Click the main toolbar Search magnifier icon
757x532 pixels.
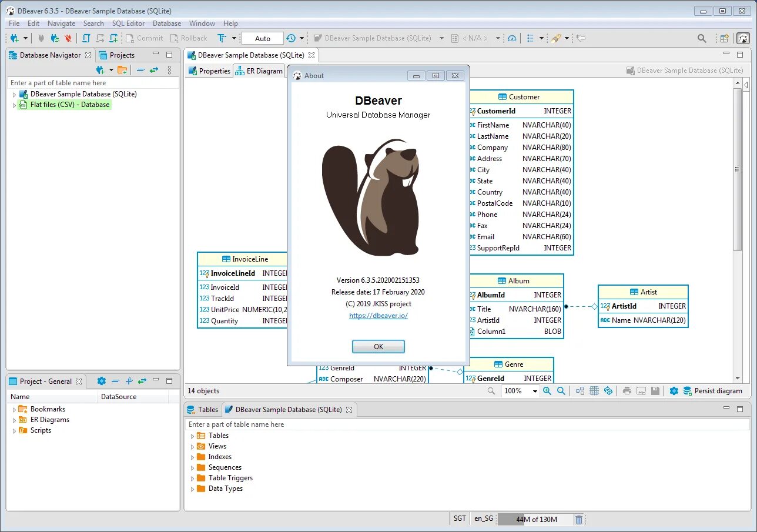(702, 38)
